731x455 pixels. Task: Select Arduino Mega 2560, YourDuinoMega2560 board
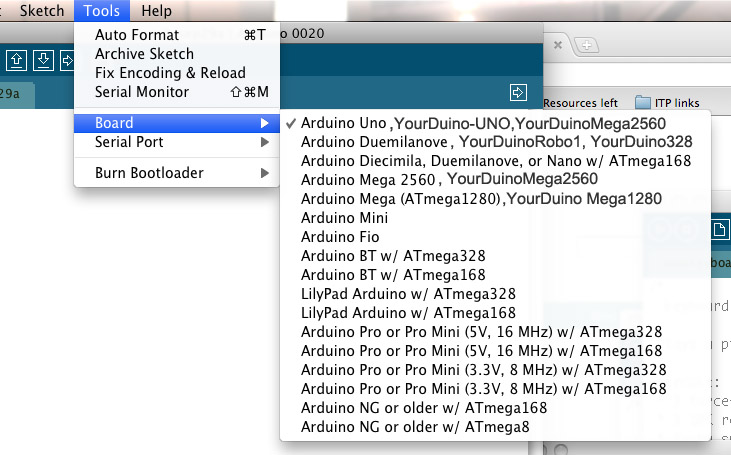[495, 179]
